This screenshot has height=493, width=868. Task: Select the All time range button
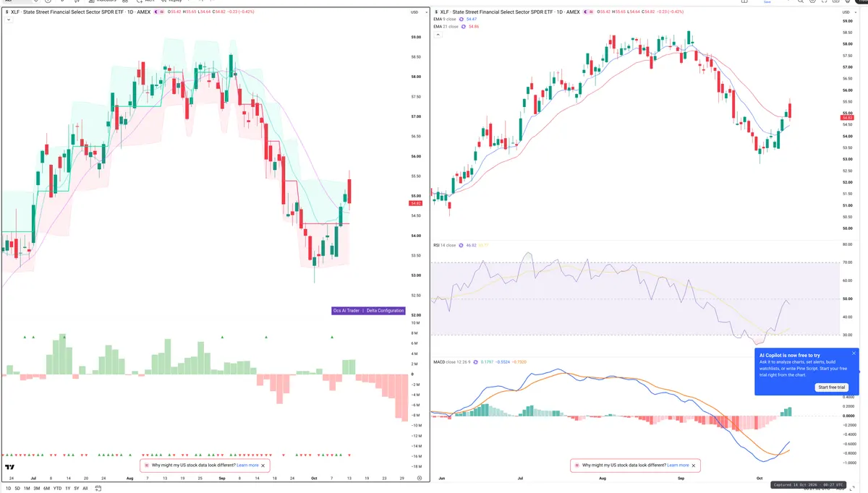(85, 489)
